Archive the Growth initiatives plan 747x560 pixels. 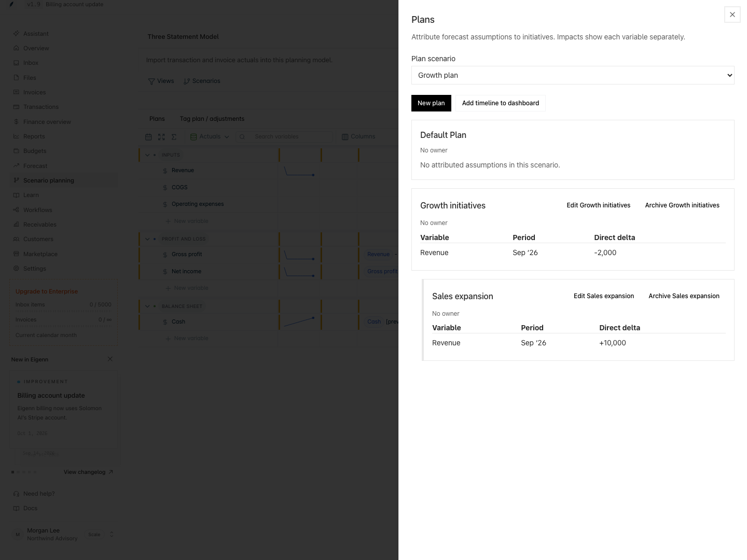[x=682, y=205]
